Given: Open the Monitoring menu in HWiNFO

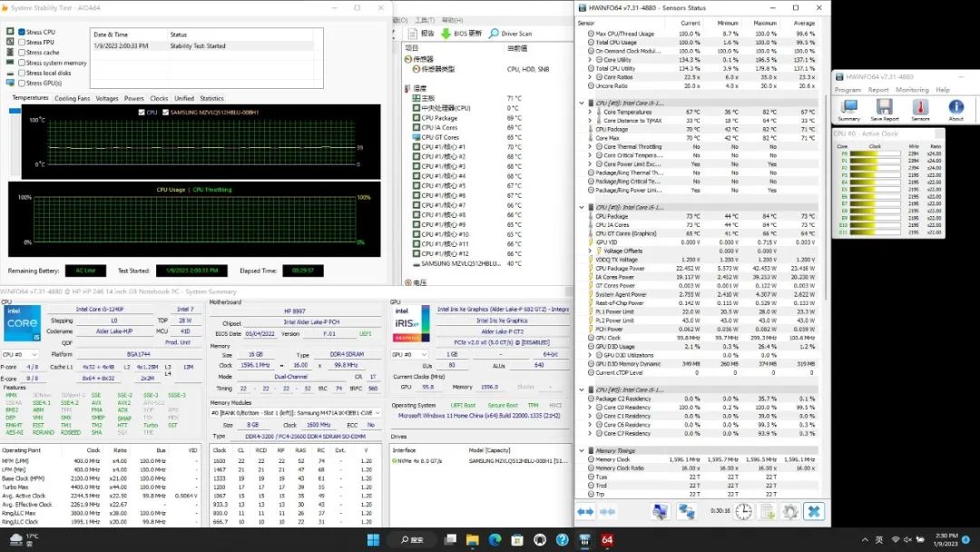Looking at the screenshot, I should point(911,90).
